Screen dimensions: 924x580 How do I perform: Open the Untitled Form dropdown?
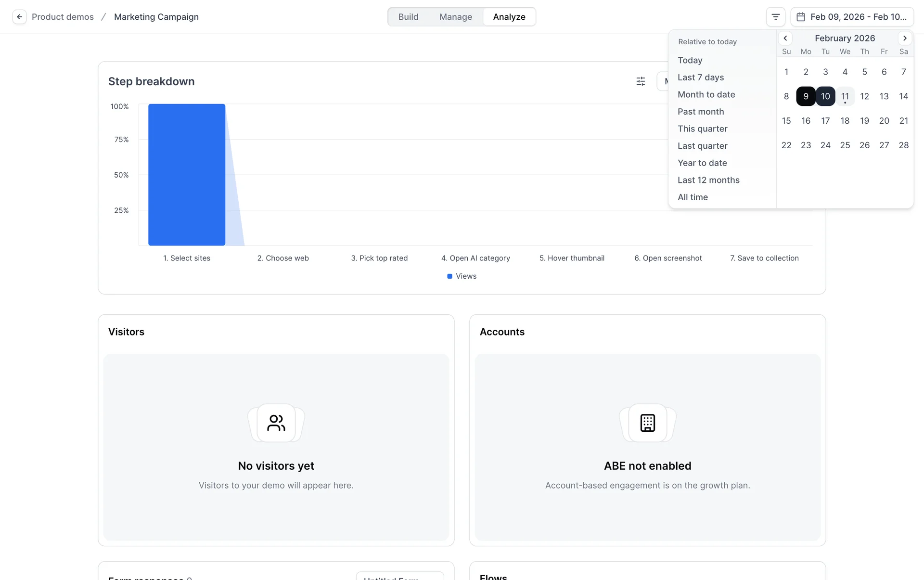coord(399,577)
